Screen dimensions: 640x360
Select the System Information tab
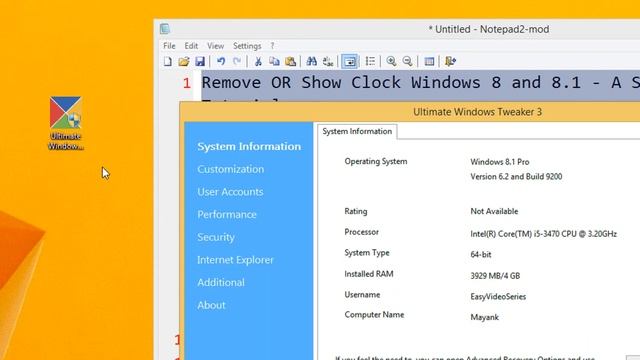pos(357,131)
